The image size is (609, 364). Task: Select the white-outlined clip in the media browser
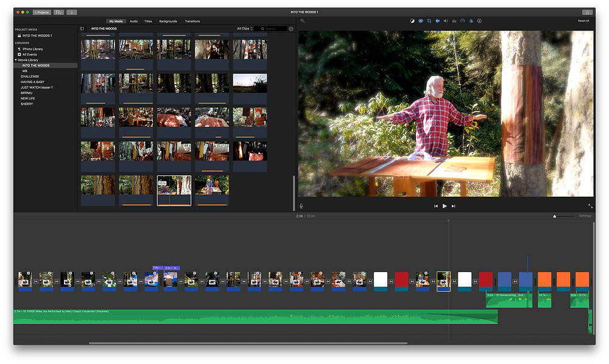[x=174, y=190]
